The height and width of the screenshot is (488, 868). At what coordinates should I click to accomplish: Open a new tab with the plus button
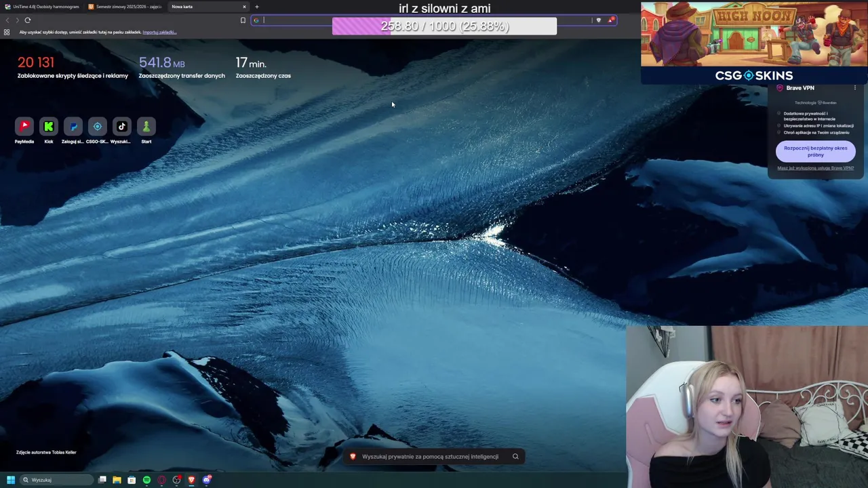tap(256, 7)
